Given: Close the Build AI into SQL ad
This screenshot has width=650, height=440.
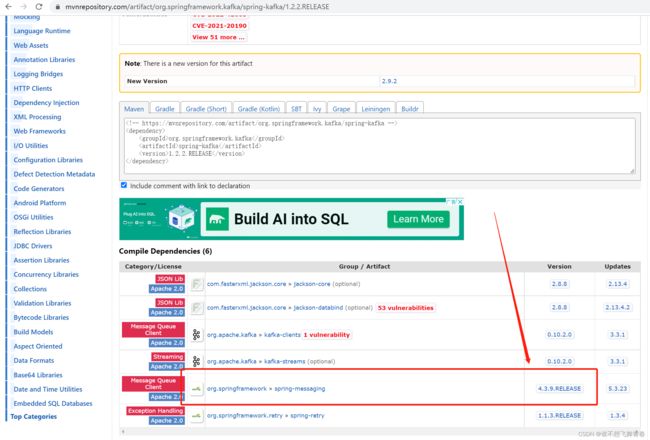Looking at the screenshot, I should point(460,202).
